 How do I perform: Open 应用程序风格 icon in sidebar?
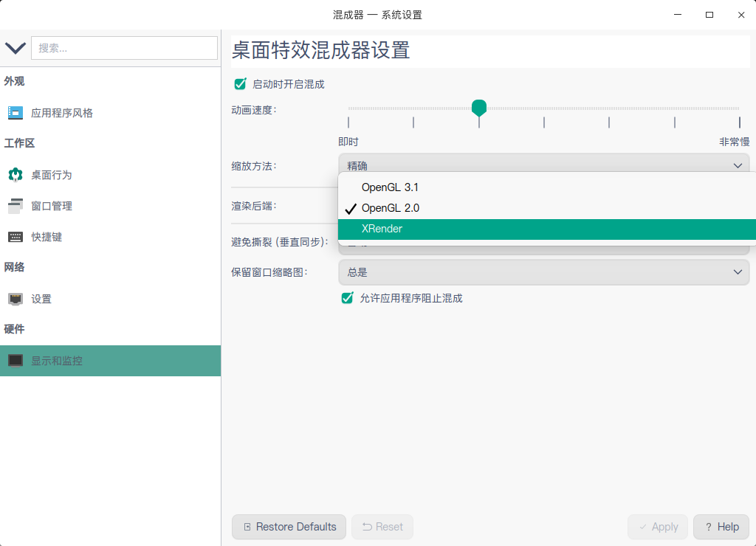tap(16, 113)
